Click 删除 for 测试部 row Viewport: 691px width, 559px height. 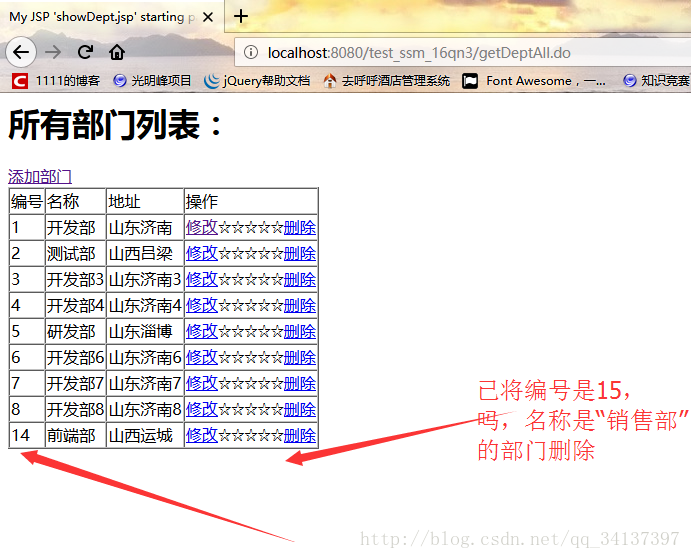pos(300,254)
